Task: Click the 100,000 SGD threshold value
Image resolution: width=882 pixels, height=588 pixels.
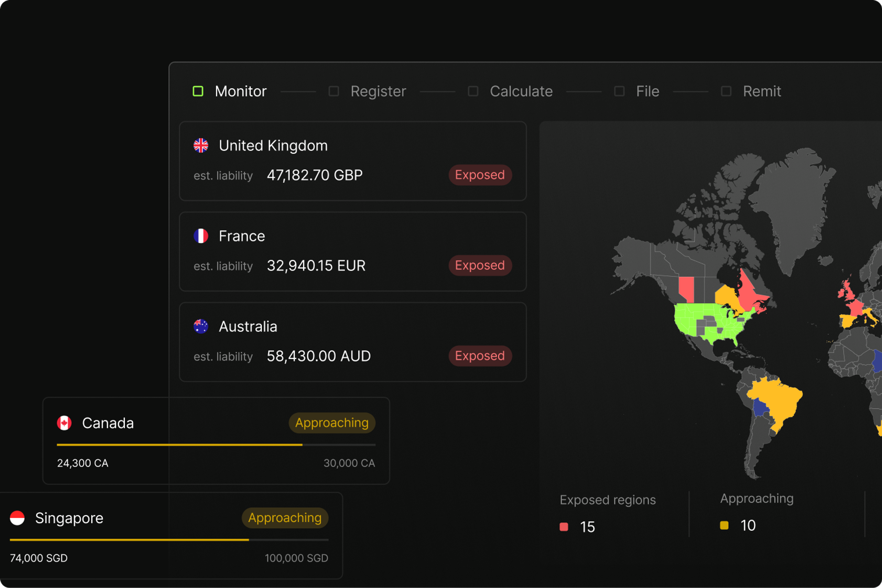Action: (x=297, y=558)
